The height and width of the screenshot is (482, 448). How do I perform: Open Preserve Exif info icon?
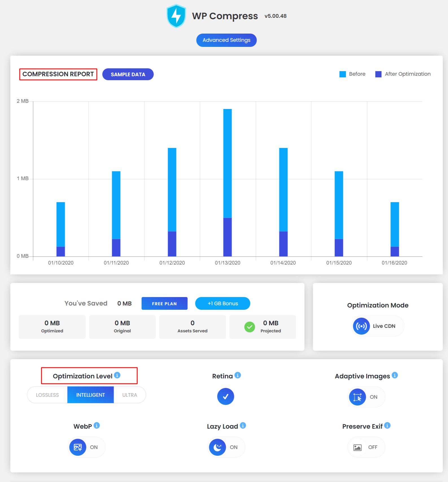tap(387, 426)
